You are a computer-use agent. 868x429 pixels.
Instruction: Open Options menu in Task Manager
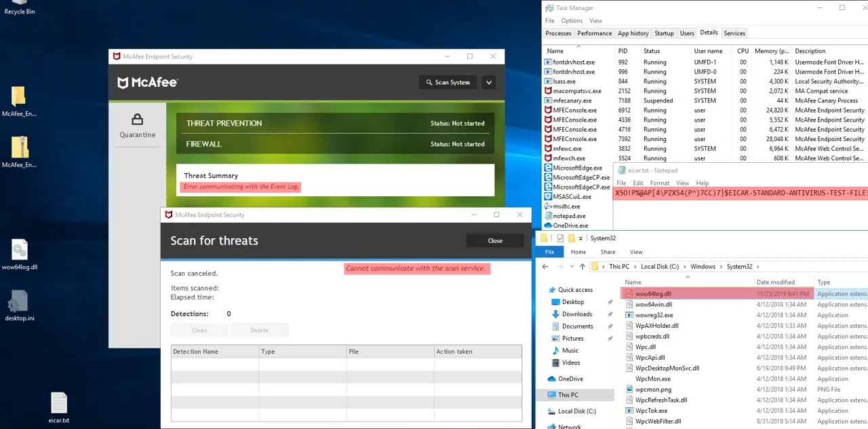[x=572, y=21]
